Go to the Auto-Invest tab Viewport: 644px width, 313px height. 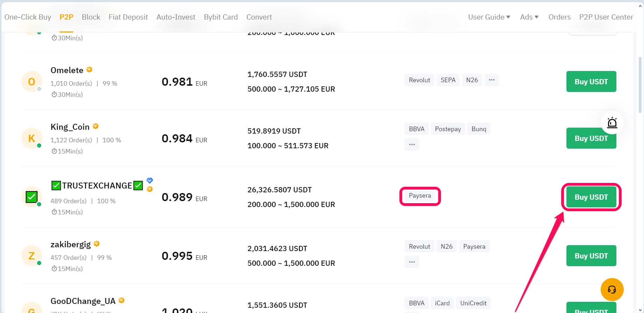176,17
